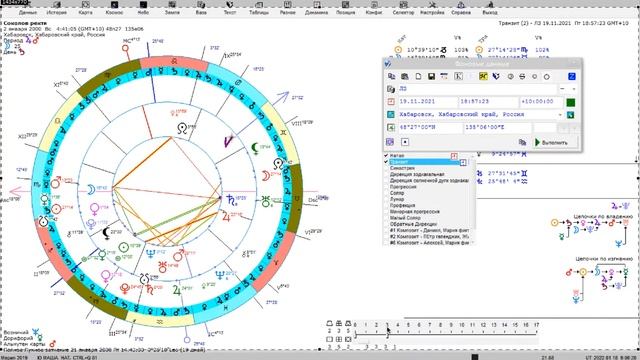This screenshot has height=360, width=640.
Task: Enable the Прогрессия option
Action: tap(386, 187)
